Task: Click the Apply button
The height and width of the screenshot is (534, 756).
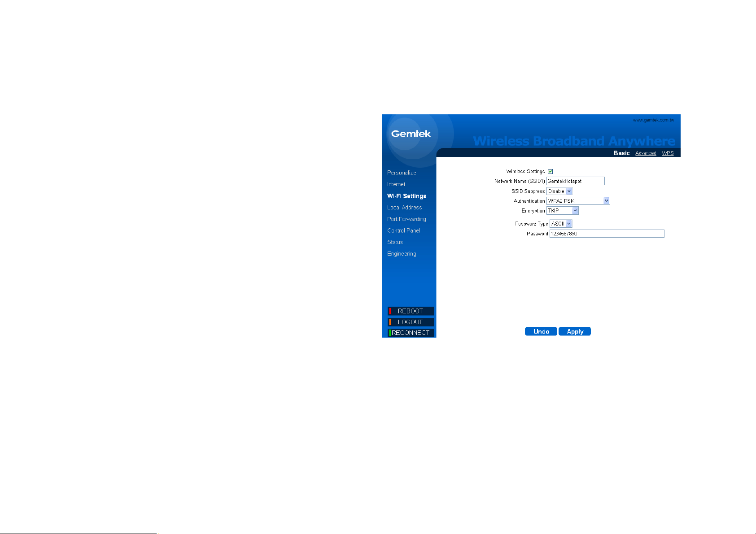Action: click(x=575, y=331)
